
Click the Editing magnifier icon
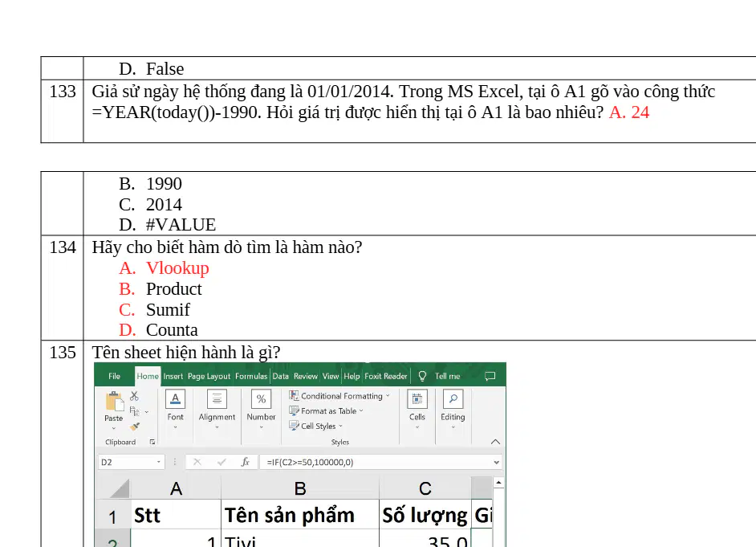453,399
